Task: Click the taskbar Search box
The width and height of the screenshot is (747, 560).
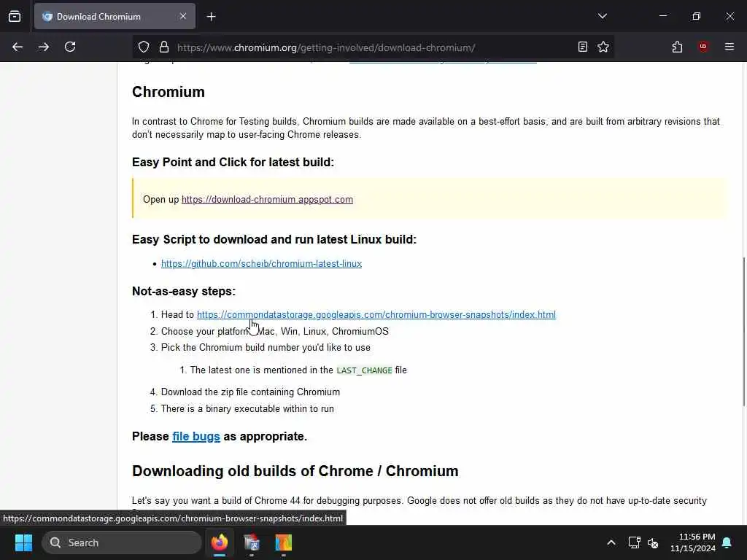Action: 122,542
